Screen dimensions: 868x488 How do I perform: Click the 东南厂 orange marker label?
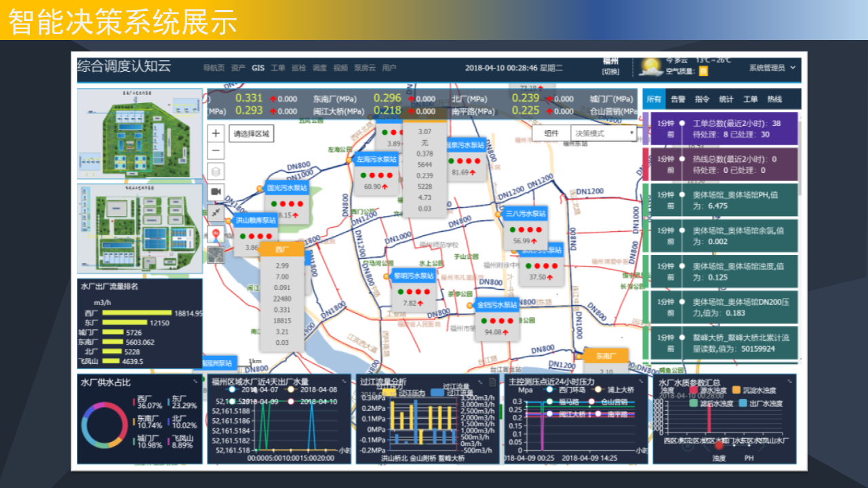(606, 357)
